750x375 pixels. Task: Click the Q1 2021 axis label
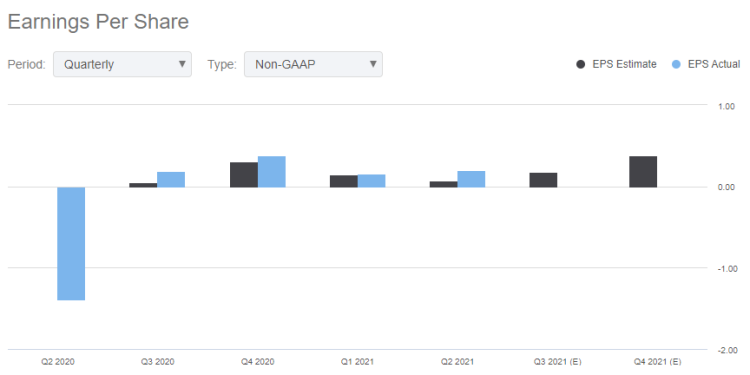pos(357,362)
